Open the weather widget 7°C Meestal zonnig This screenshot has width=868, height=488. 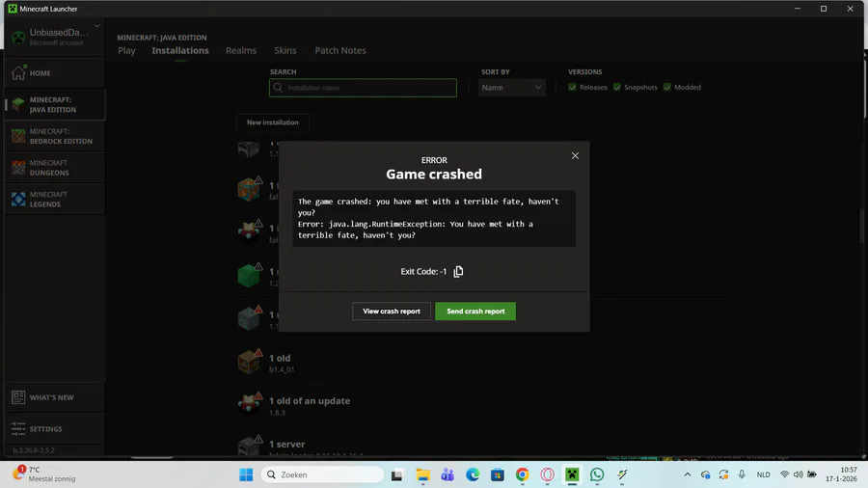(44, 474)
